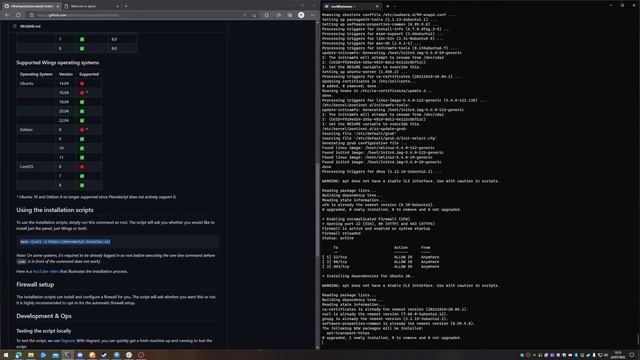Click the 'Operating System' table column header
This screenshot has height=360, width=640.
pos(36,74)
